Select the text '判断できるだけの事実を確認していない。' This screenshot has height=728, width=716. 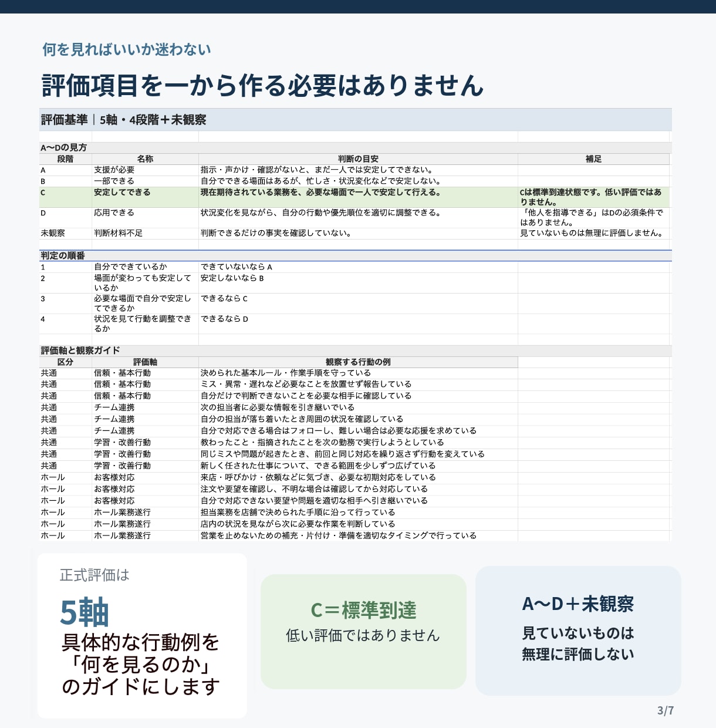(276, 233)
